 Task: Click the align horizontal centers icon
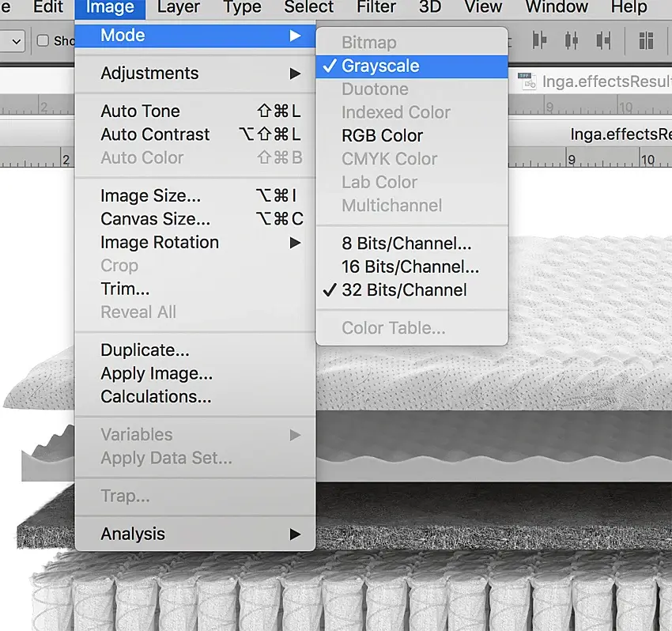coord(572,41)
